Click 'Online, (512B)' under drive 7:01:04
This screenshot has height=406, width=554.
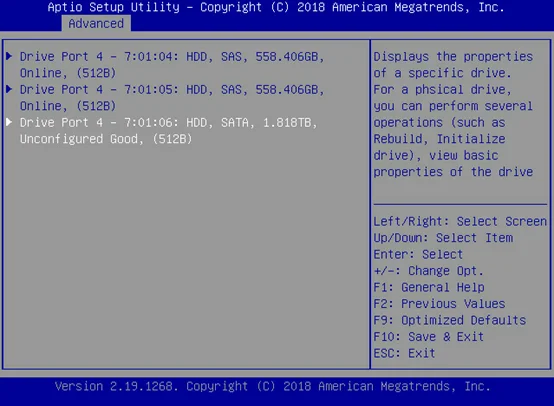[x=67, y=73]
